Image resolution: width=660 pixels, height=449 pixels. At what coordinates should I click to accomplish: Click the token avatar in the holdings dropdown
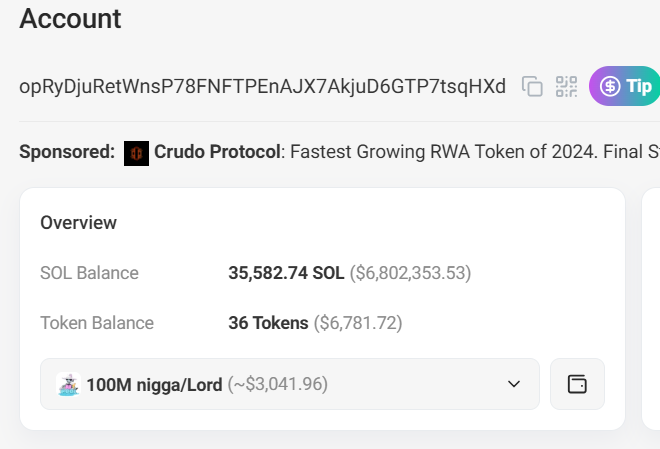pyautogui.click(x=68, y=384)
